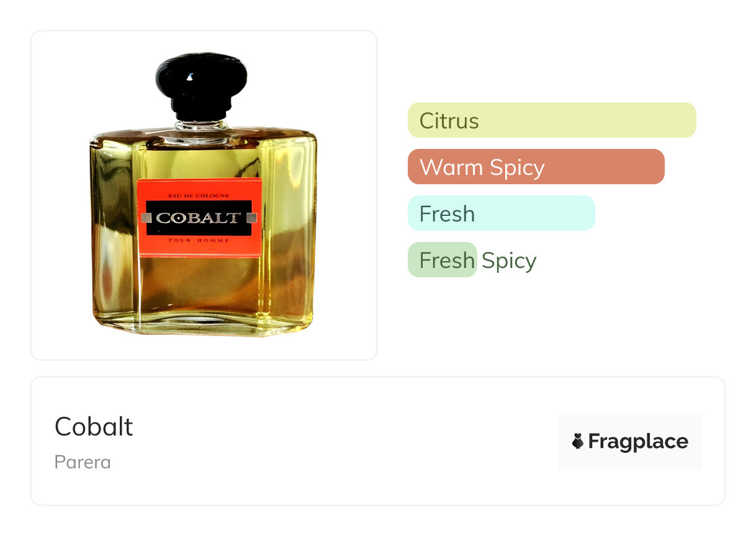Select the Citrus accord bar
This screenshot has width=756, height=536.
552,120
